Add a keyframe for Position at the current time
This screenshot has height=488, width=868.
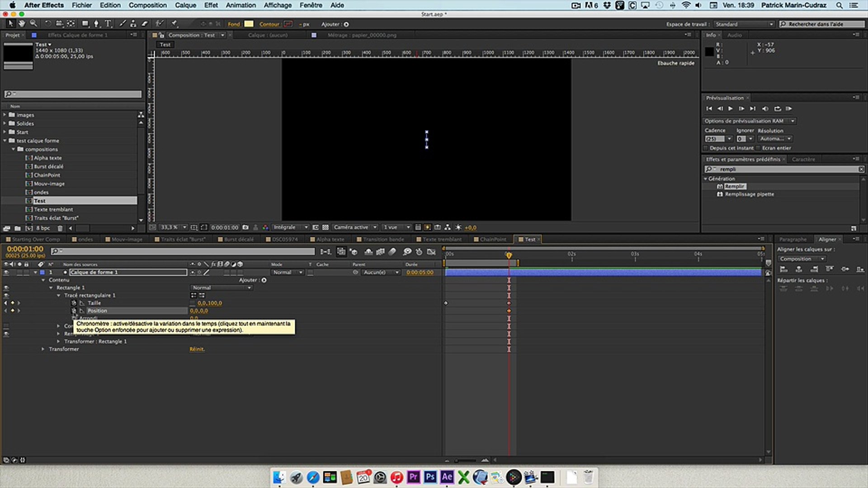pyautogui.click(x=12, y=311)
